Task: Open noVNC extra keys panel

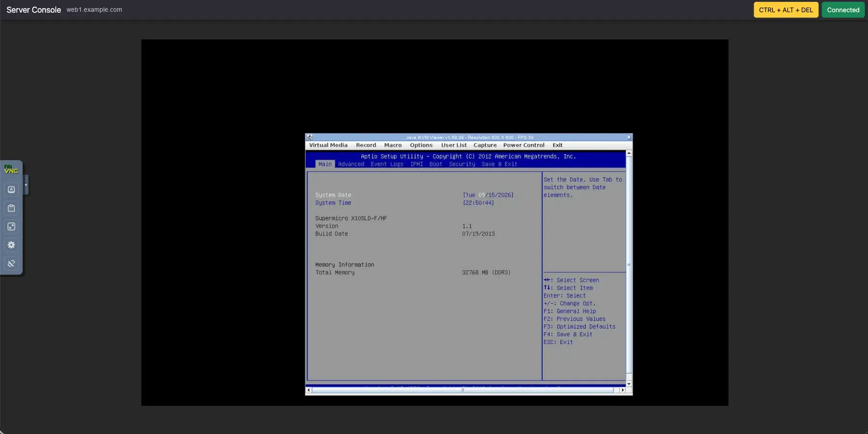Action: click(11, 190)
